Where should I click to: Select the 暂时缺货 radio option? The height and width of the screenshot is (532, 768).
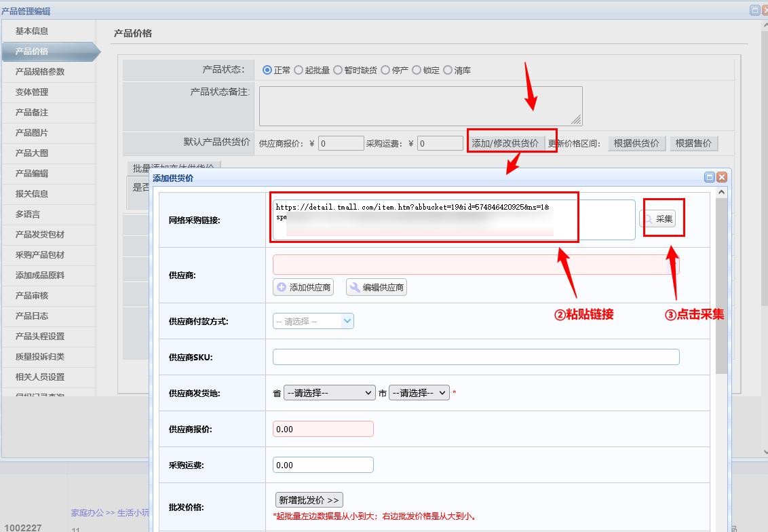click(338, 70)
